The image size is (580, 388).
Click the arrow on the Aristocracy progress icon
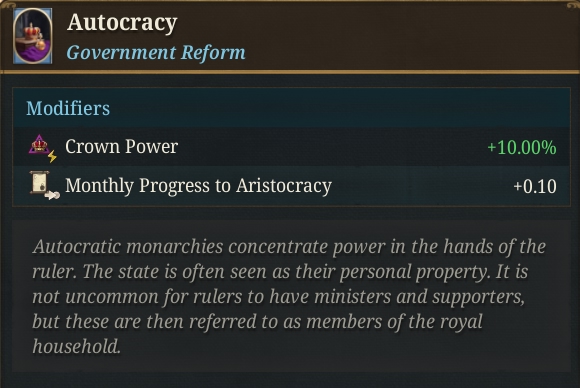pyautogui.click(x=52, y=195)
